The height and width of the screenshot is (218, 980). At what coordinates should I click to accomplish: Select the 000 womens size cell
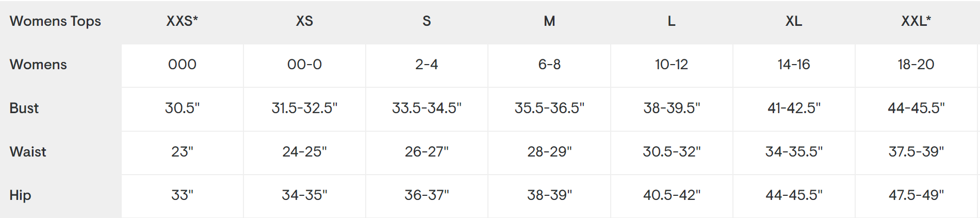point(182,65)
